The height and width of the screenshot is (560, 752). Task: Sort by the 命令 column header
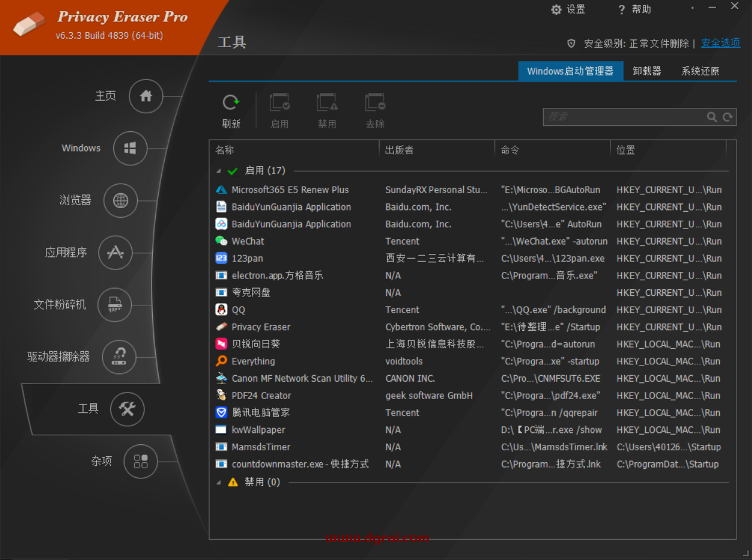pos(553,150)
